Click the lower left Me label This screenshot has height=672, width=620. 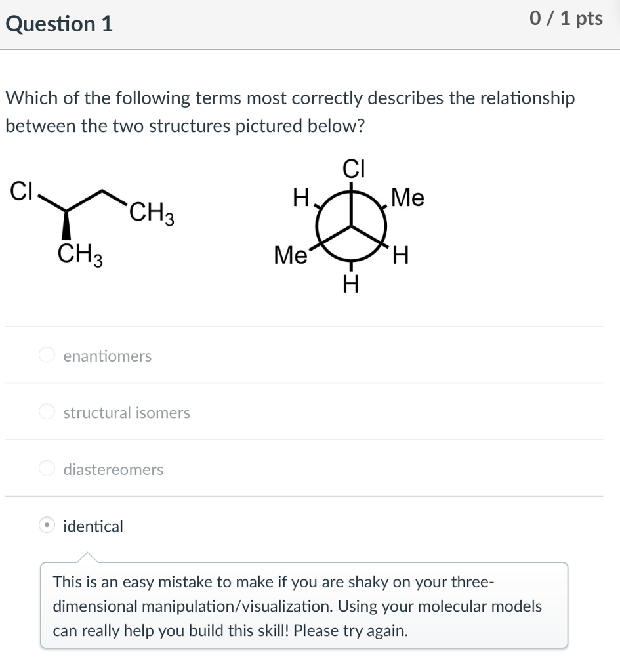[291, 255]
